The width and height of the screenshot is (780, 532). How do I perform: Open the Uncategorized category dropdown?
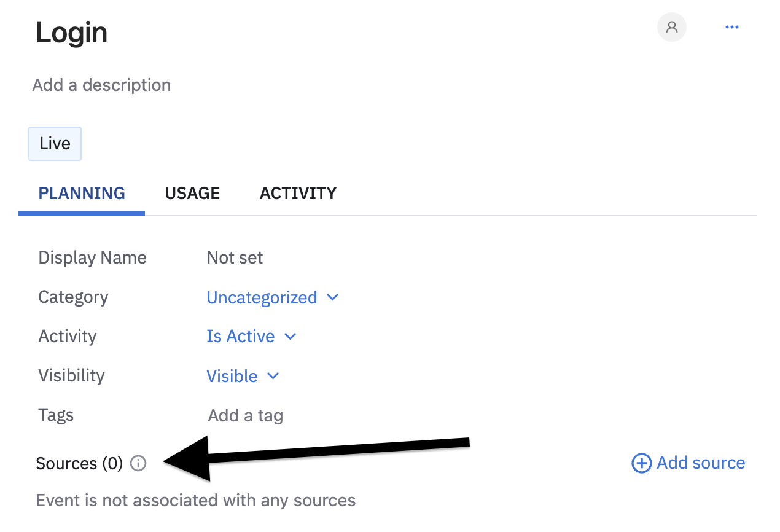[x=262, y=297]
